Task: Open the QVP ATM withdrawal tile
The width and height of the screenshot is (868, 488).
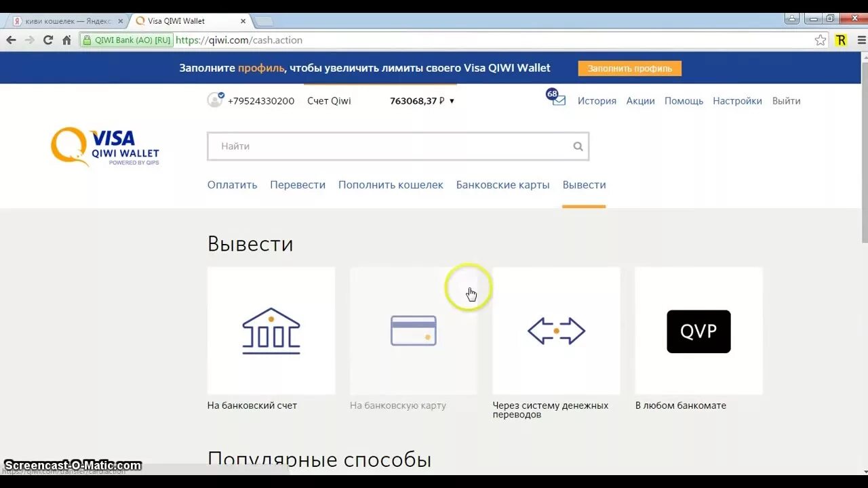Action: (698, 331)
